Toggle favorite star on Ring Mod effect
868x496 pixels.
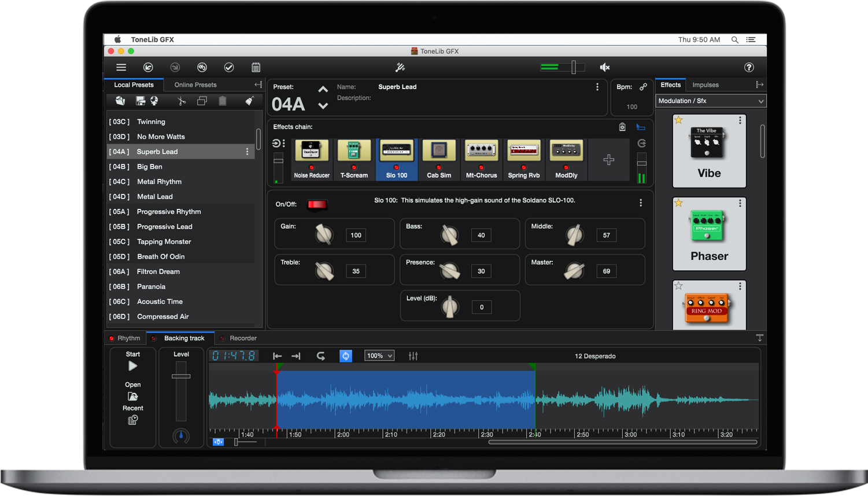click(679, 286)
